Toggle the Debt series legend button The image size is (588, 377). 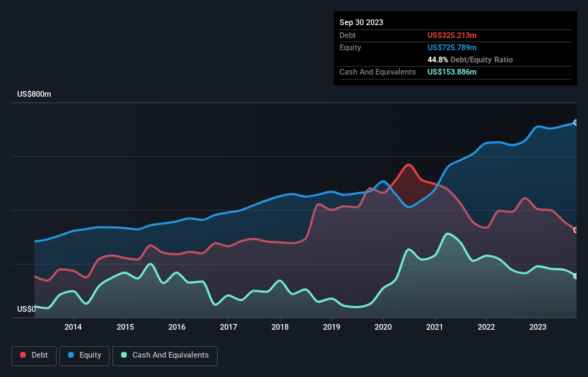[34, 355]
